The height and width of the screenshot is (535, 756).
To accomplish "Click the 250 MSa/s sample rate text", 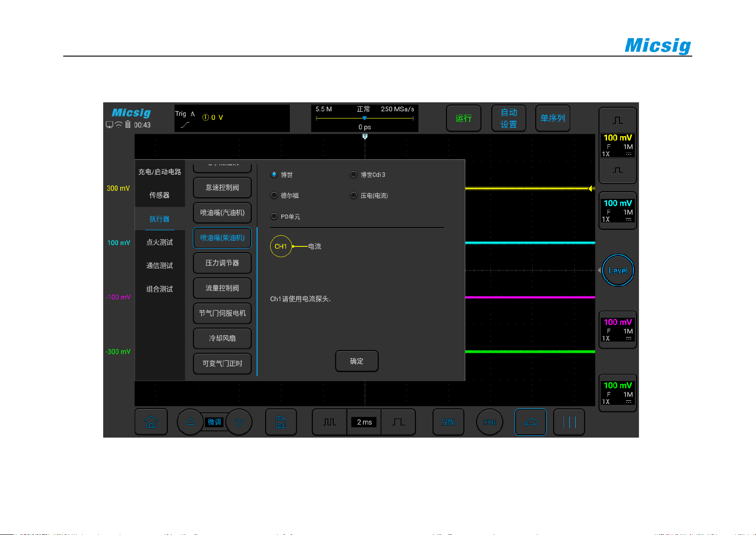I will [x=397, y=109].
